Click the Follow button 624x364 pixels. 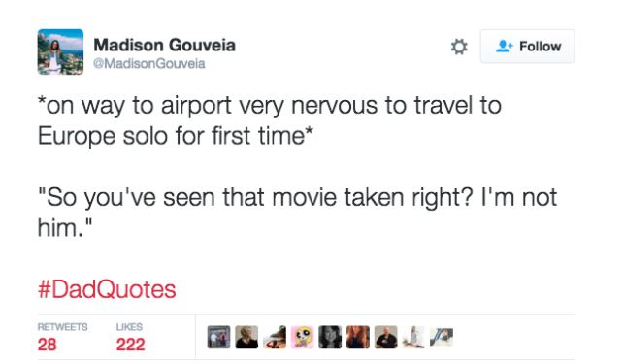(x=527, y=47)
